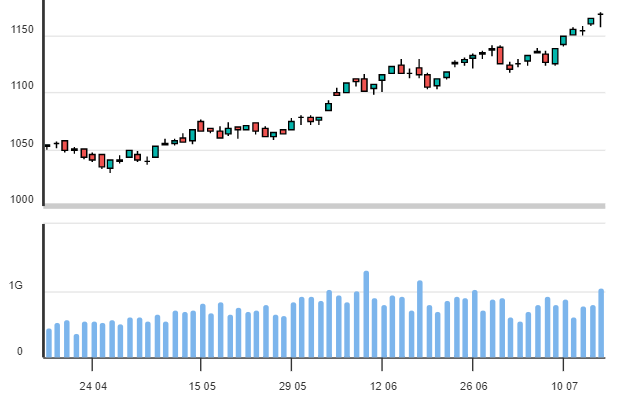620x402 pixels.
Task: Click the 0 volume axis label
Action: [x=17, y=352]
